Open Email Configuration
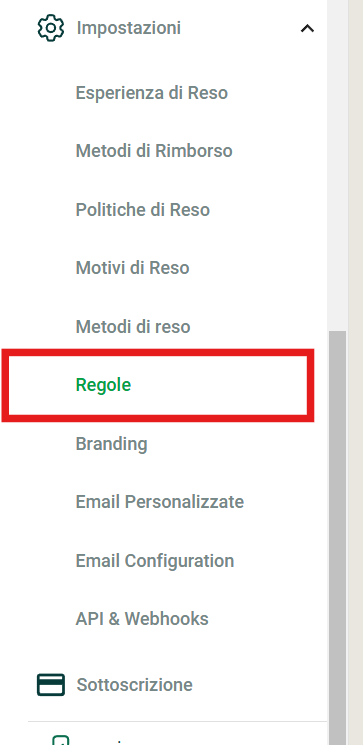The height and width of the screenshot is (745, 363). point(155,561)
